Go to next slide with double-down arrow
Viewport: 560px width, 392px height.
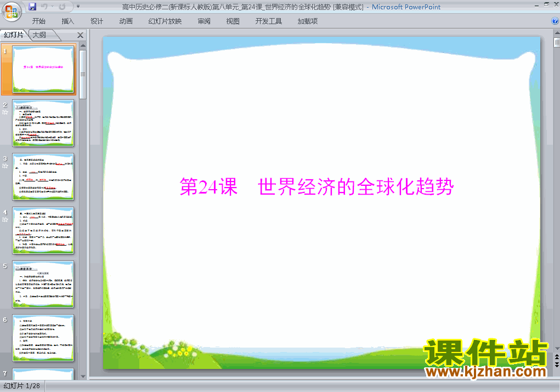557,365
